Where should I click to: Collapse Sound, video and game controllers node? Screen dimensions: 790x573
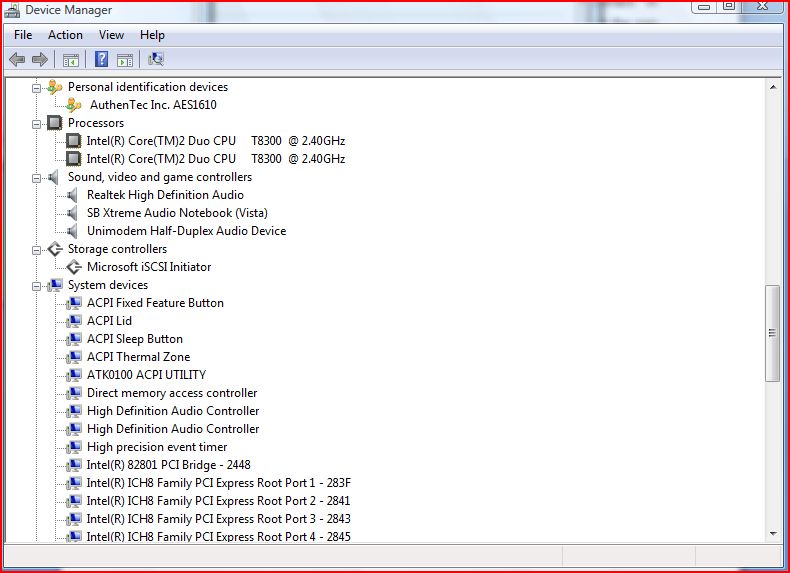click(x=36, y=178)
